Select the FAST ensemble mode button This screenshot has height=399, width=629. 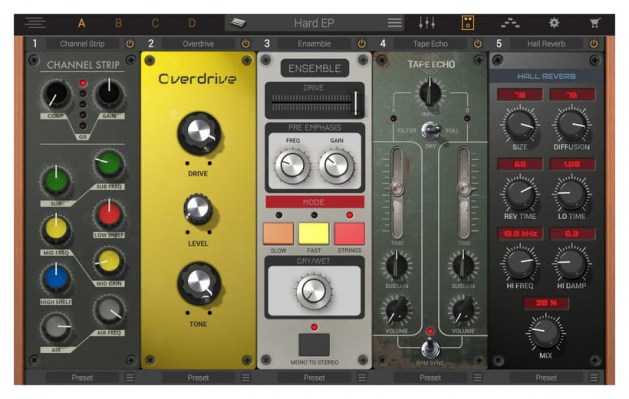tap(314, 233)
